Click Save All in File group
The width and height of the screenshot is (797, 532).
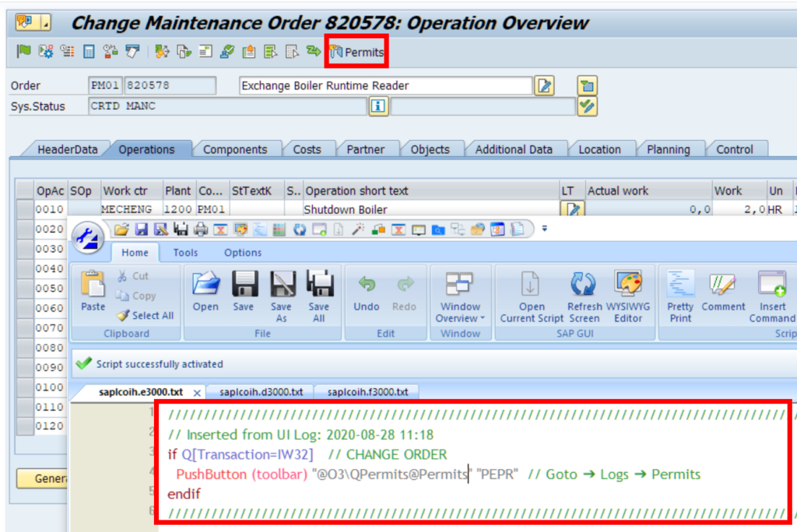click(319, 285)
